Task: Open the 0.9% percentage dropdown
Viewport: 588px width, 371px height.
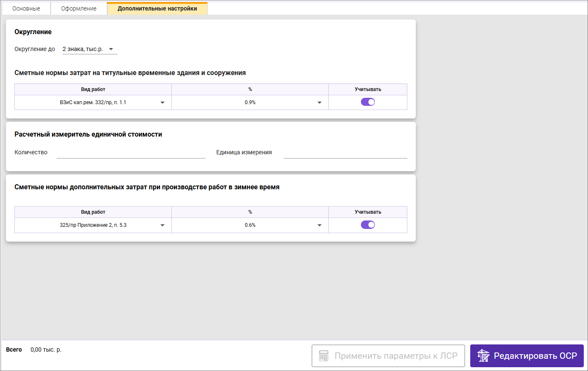Action: click(x=320, y=102)
